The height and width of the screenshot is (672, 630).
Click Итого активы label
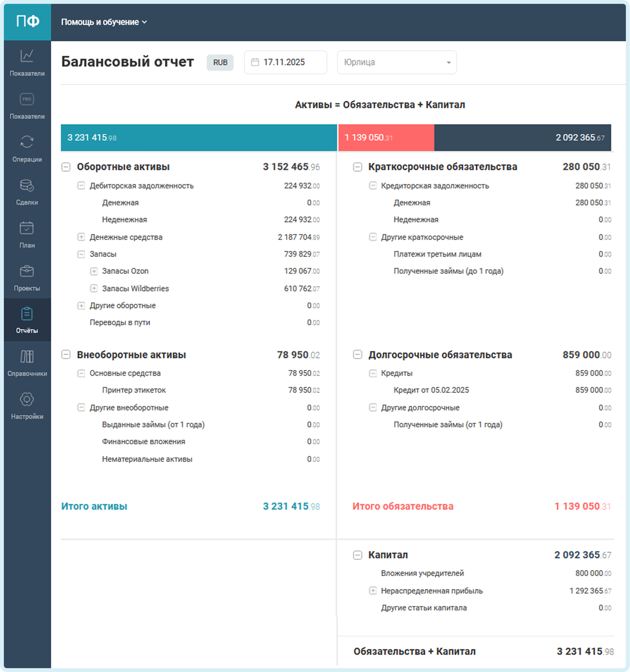tap(94, 506)
